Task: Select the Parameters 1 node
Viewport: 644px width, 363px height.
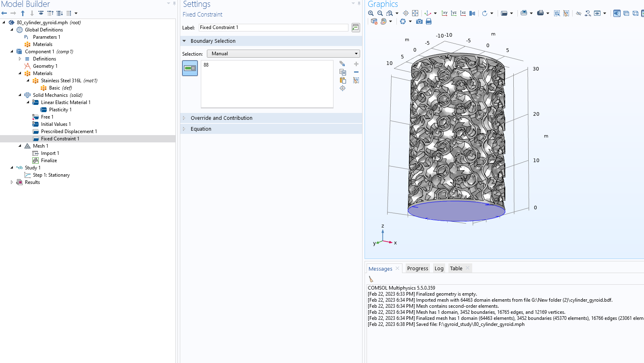Action: 46,37
